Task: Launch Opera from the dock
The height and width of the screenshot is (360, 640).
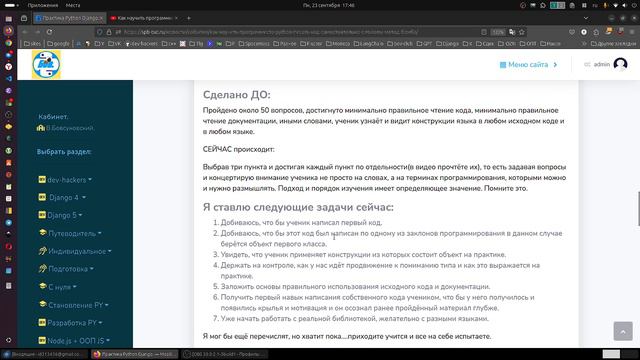Action: pyautogui.click(x=9, y=247)
